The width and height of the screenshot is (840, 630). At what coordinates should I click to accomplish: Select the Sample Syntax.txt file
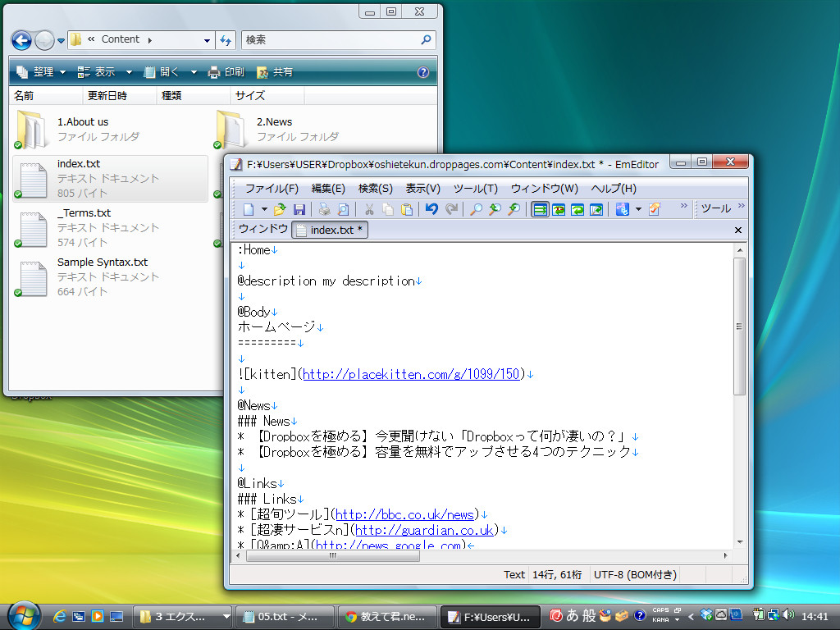tap(109, 277)
